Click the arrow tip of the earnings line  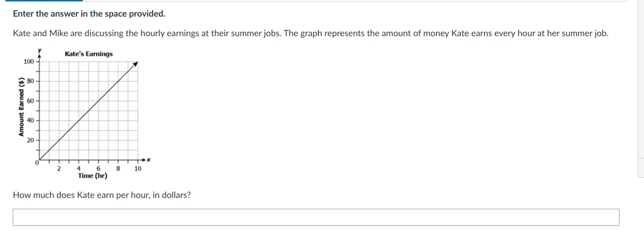click(x=137, y=64)
